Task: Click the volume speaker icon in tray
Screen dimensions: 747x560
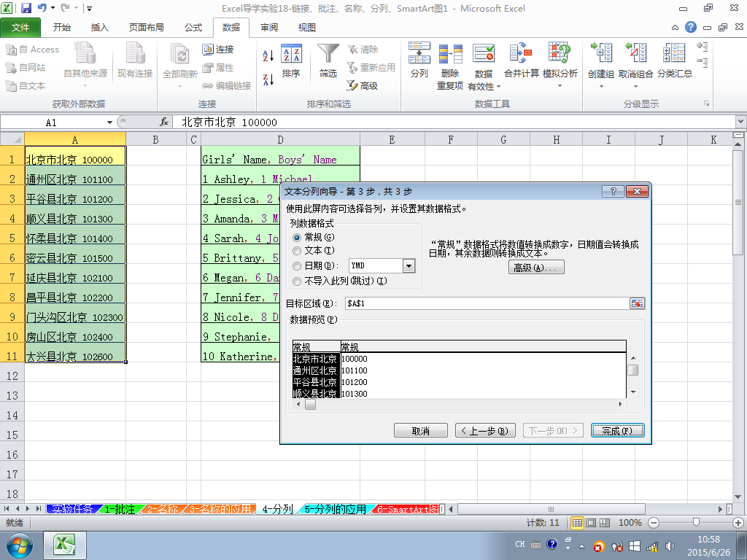Action: click(x=670, y=545)
